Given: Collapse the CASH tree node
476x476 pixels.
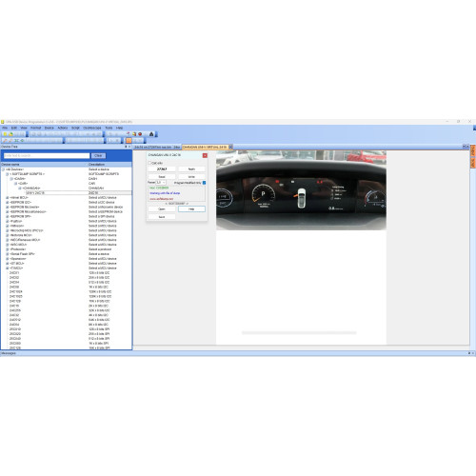Looking at the screenshot, I should click(x=11, y=179).
